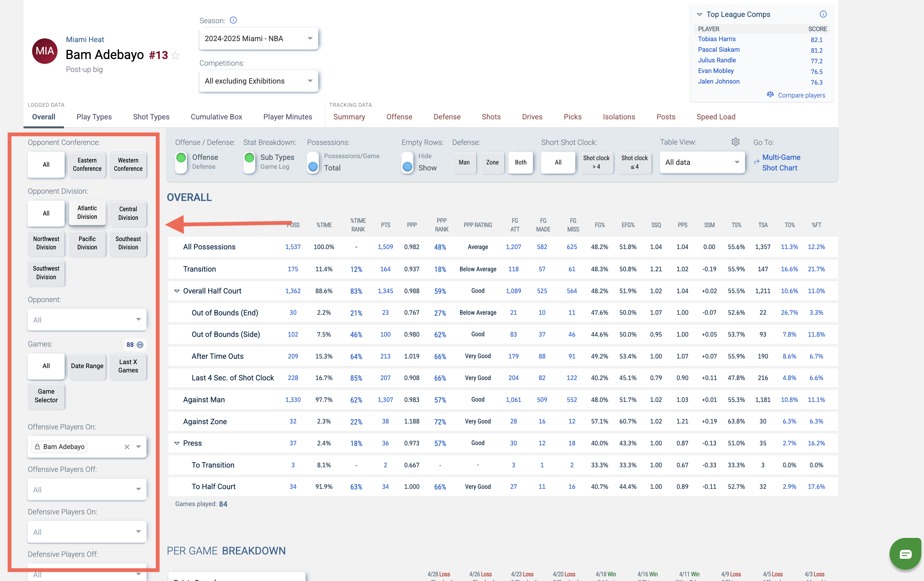Click the MIA team logo
Screen dimensions: 924x581
[x=44, y=51]
